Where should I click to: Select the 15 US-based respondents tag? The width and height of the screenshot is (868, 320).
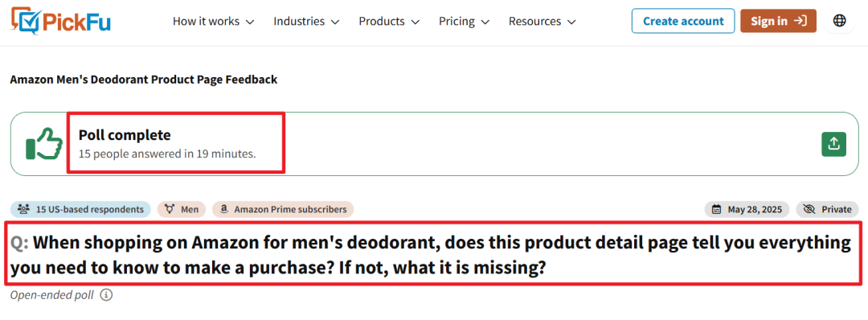click(x=80, y=209)
